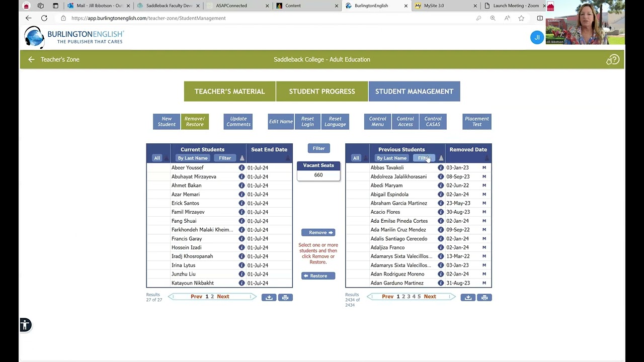Print the Previous Students list
The width and height of the screenshot is (644, 362).
tap(485, 298)
